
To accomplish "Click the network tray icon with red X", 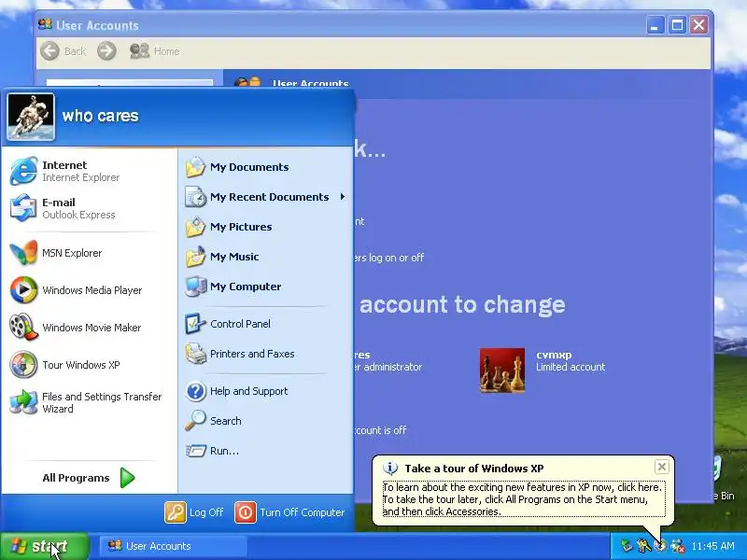I will pyautogui.click(x=678, y=546).
